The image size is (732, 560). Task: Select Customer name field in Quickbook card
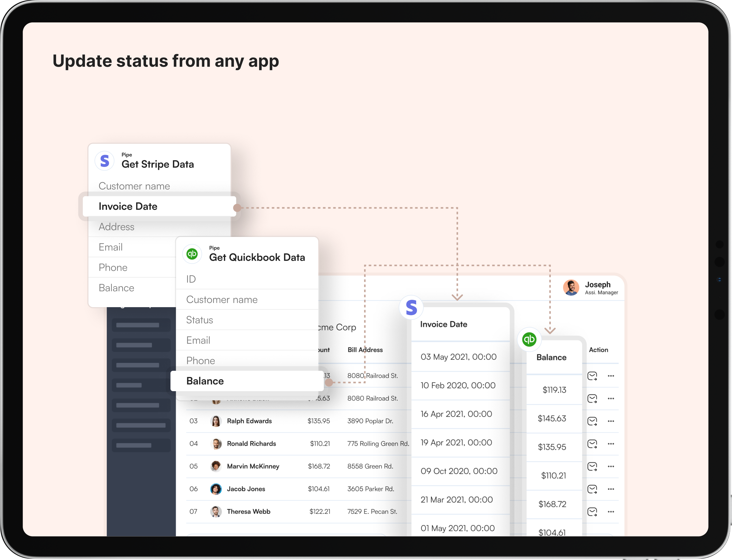(x=247, y=300)
